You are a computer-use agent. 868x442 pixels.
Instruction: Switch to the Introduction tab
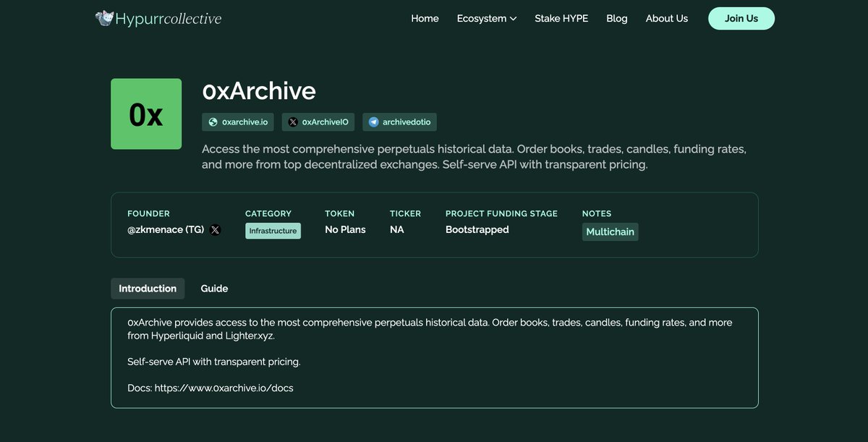pos(148,289)
